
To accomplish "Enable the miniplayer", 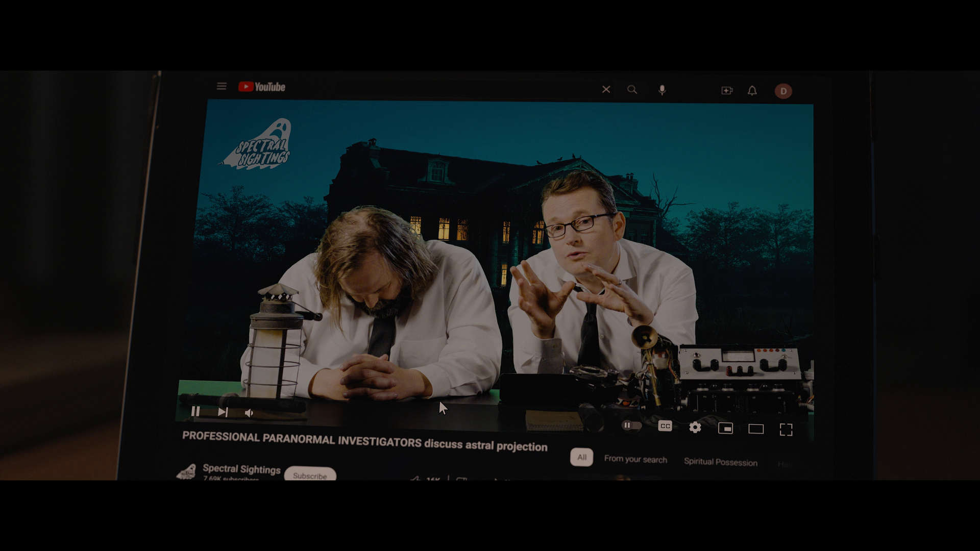I will (x=725, y=428).
